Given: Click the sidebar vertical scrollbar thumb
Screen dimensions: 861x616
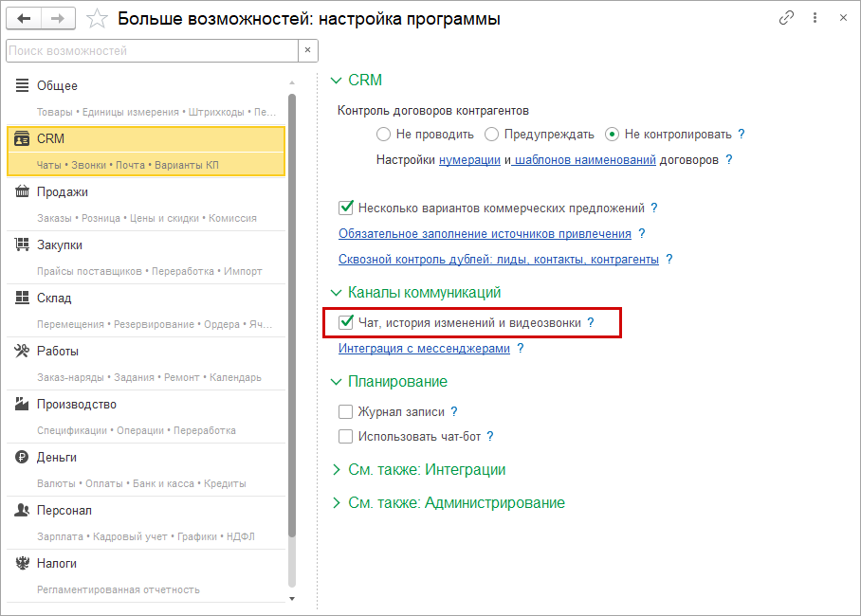Looking at the screenshot, I should point(292,316).
